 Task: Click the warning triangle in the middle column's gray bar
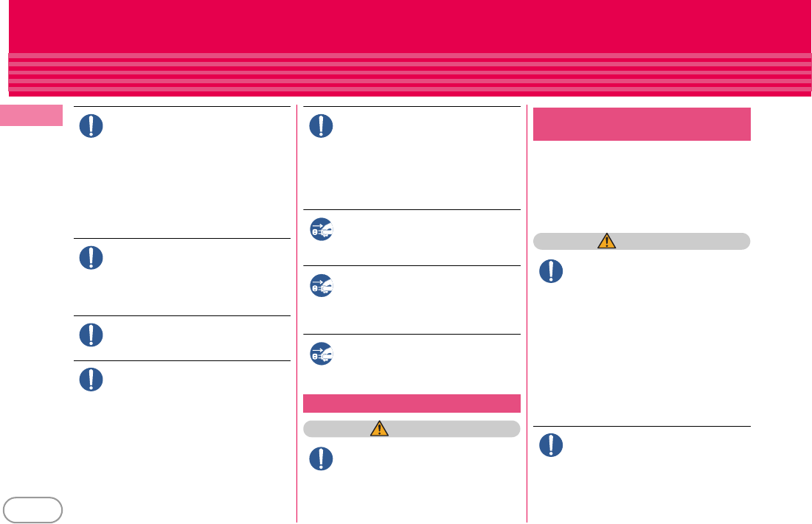[x=380, y=429]
